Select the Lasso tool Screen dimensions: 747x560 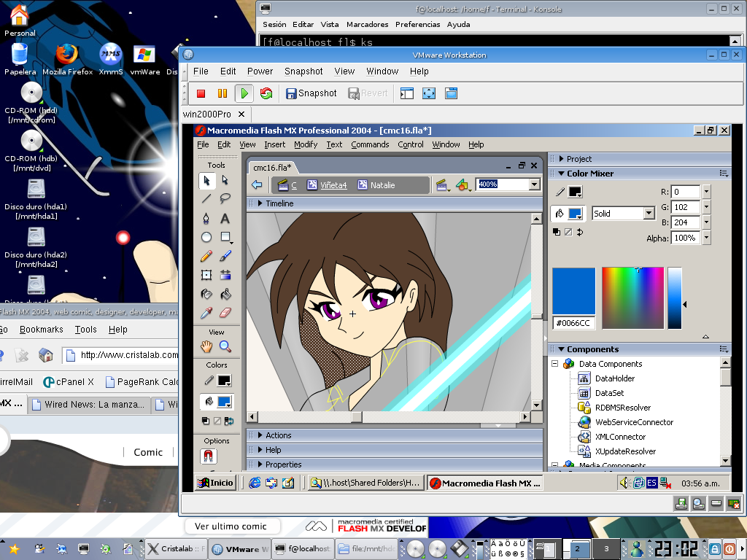coord(225,199)
